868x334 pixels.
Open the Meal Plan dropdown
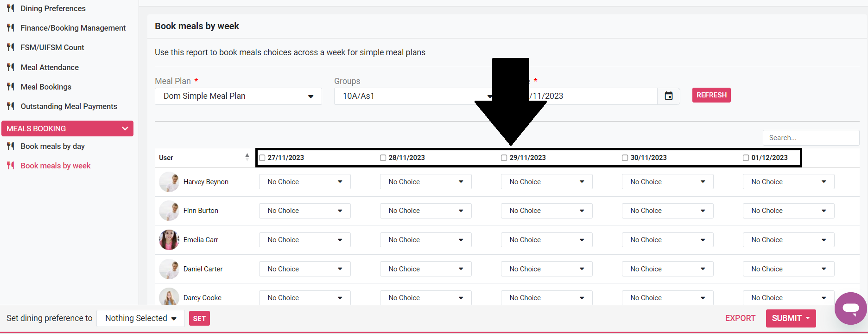point(238,96)
